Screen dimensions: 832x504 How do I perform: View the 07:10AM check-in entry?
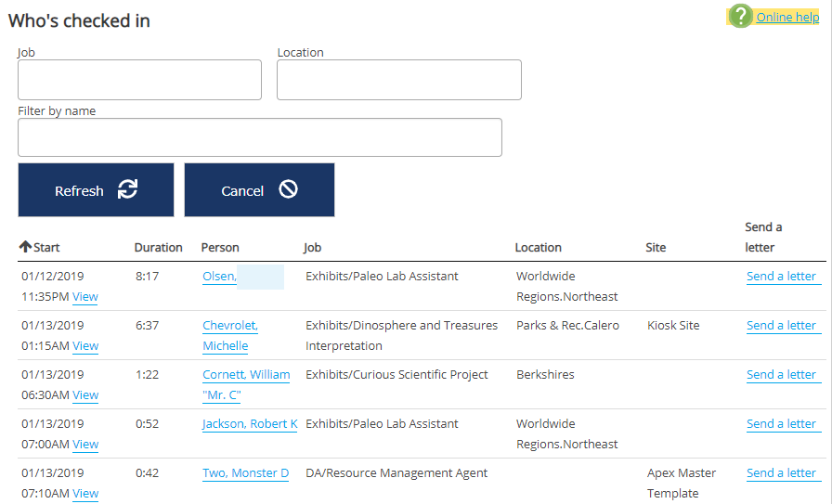click(85, 493)
